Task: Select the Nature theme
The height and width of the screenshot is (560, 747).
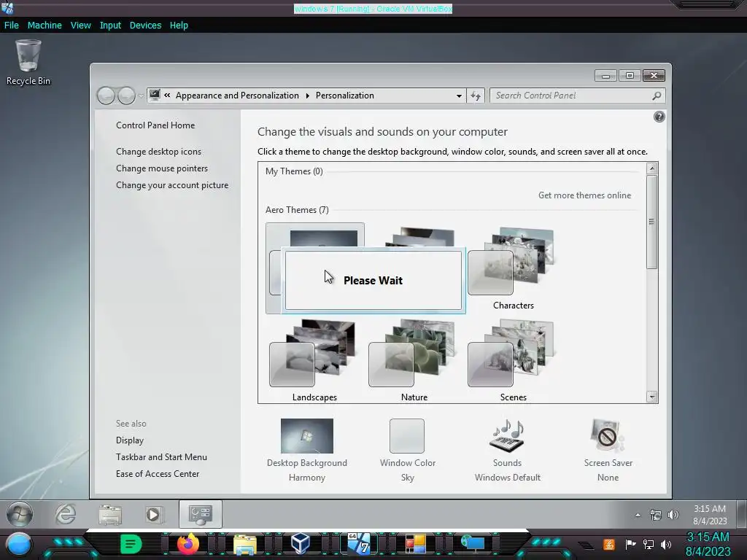Action: [x=414, y=361]
